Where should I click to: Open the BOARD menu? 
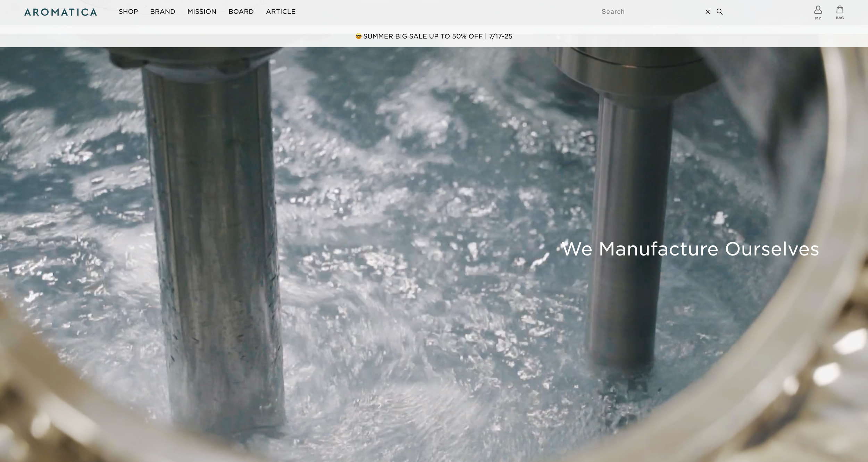(241, 12)
